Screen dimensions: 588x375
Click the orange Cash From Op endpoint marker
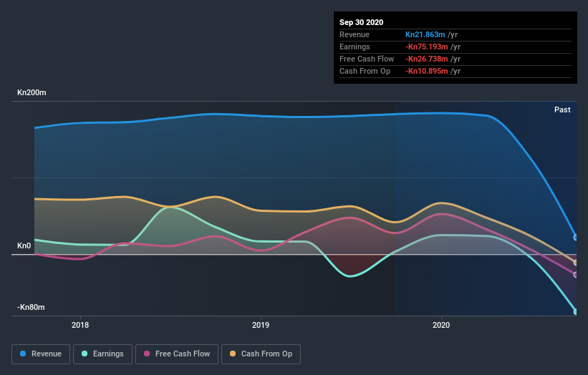576,263
